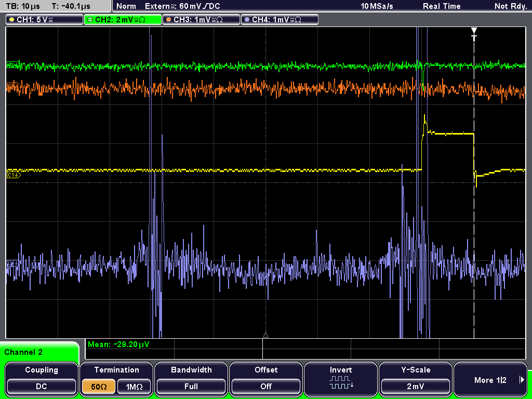Click the blue dot in CH4 tab
This screenshot has width=532, height=399.
click(x=247, y=20)
